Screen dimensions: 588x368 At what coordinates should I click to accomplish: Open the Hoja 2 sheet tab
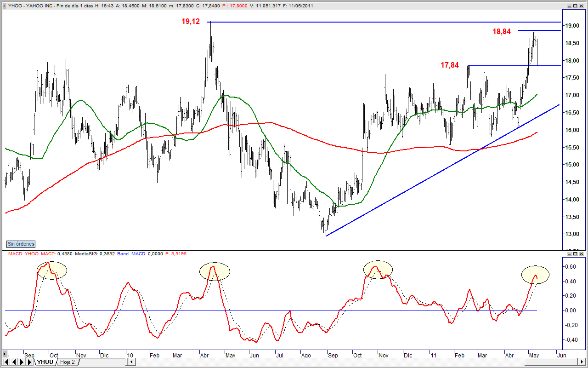67,362
